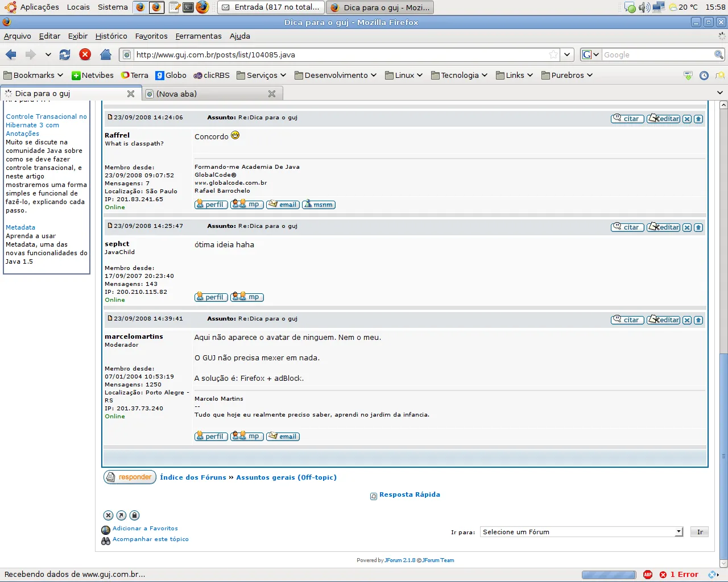Viewport: 728px width, 582px height.
Task: Open the list all tabs dropdown
Action: (x=720, y=93)
